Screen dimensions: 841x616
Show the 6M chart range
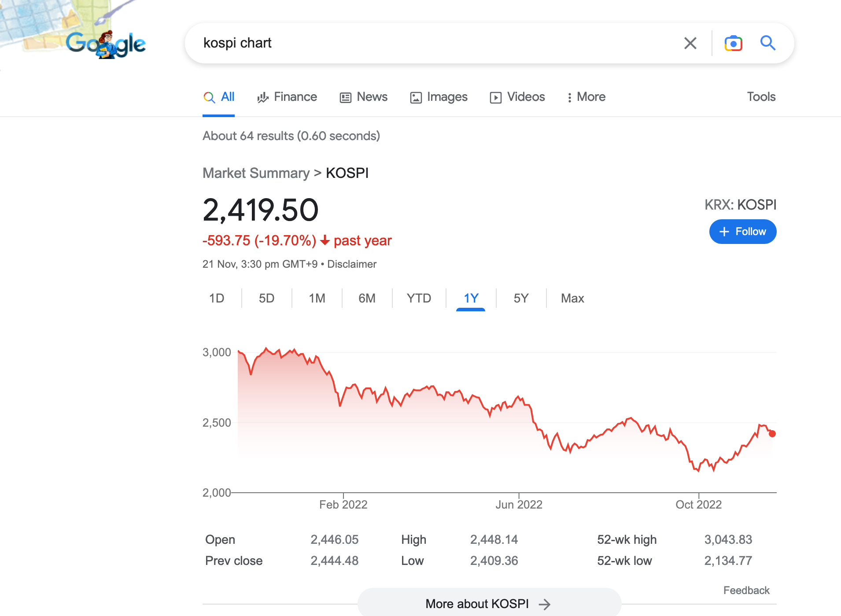(x=367, y=299)
